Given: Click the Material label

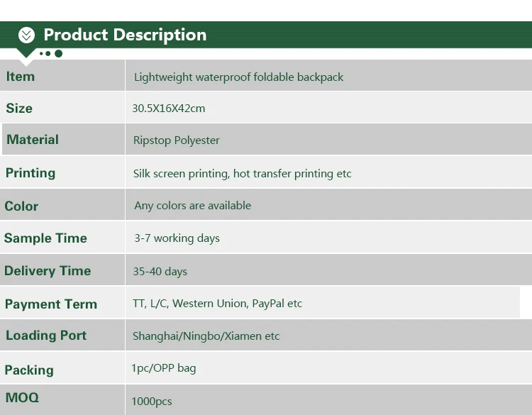Looking at the screenshot, I should click(33, 140).
